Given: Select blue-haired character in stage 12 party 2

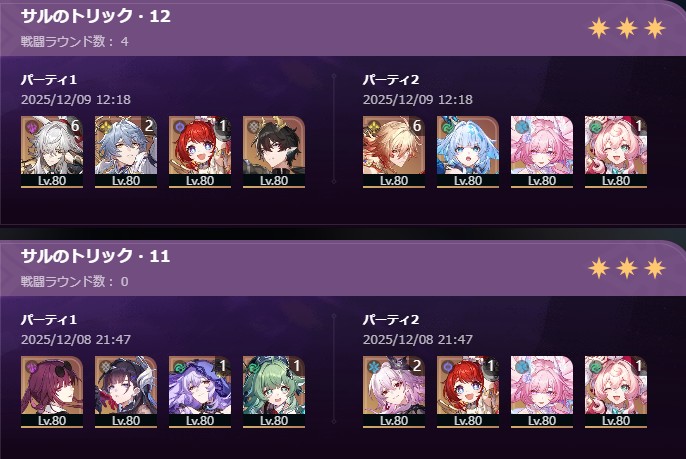Looking at the screenshot, I should coord(467,152).
